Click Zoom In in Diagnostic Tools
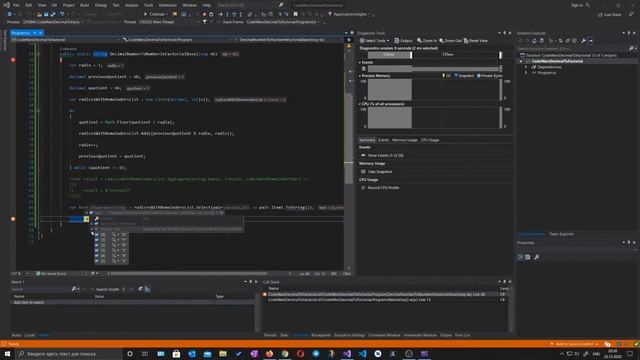640x360 pixels. click(427, 41)
